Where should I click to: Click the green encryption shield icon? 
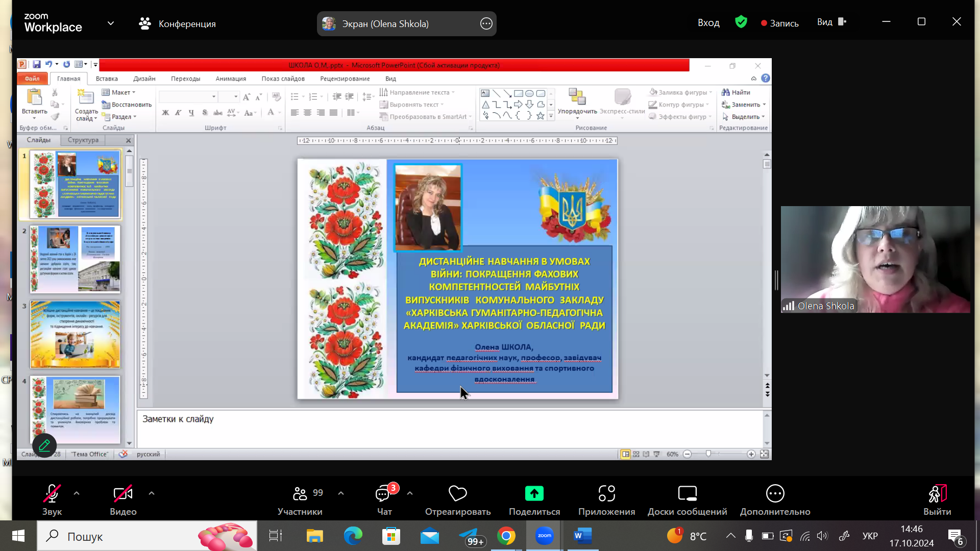(741, 22)
